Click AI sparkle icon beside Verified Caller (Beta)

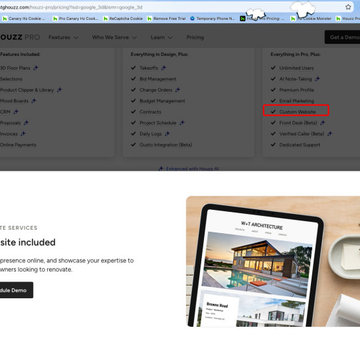[329, 134]
